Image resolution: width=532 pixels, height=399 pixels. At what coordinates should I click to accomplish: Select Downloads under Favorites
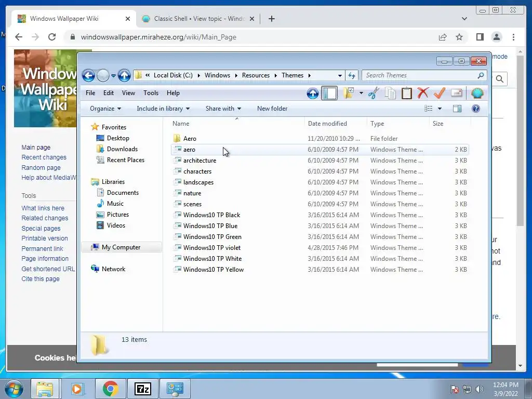point(117,149)
